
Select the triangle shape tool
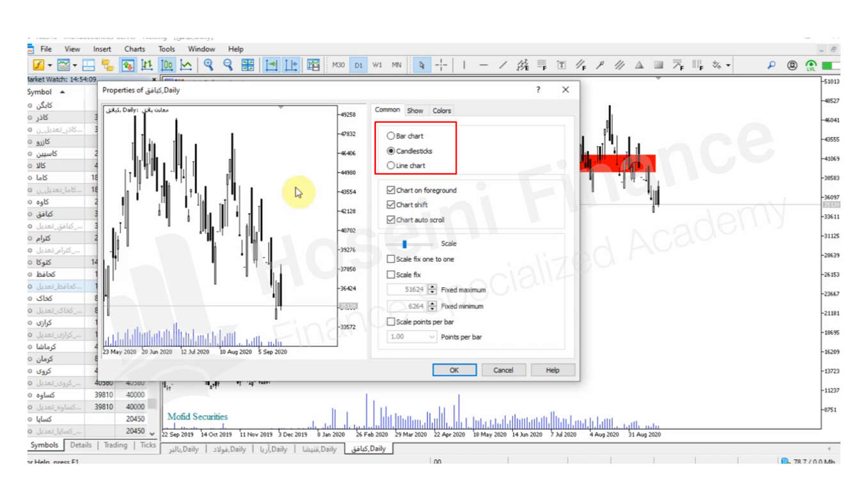(639, 65)
